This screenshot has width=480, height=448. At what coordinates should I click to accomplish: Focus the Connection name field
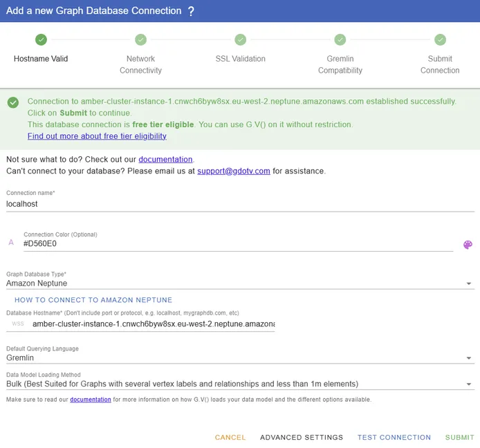point(240,204)
